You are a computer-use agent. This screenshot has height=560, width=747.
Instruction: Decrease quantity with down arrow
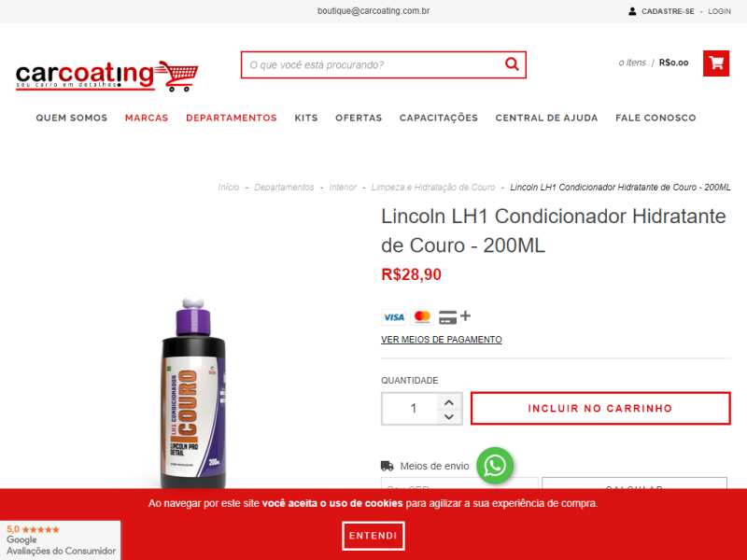(448, 416)
